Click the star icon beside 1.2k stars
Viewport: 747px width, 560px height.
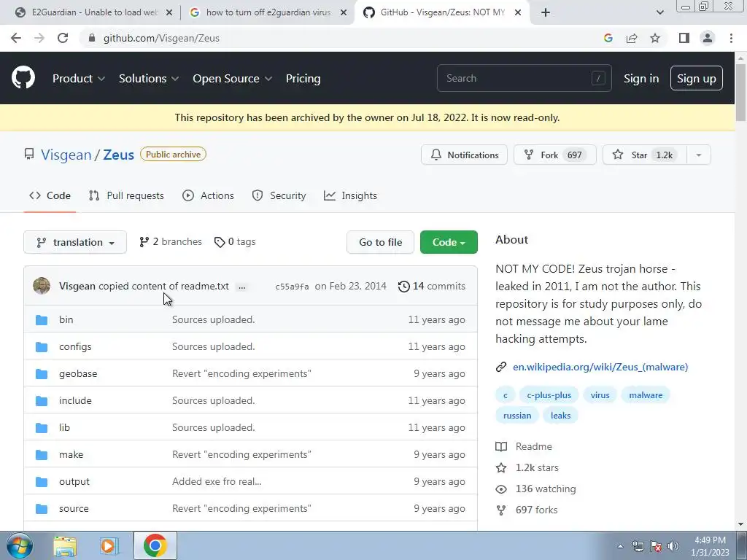(501, 467)
